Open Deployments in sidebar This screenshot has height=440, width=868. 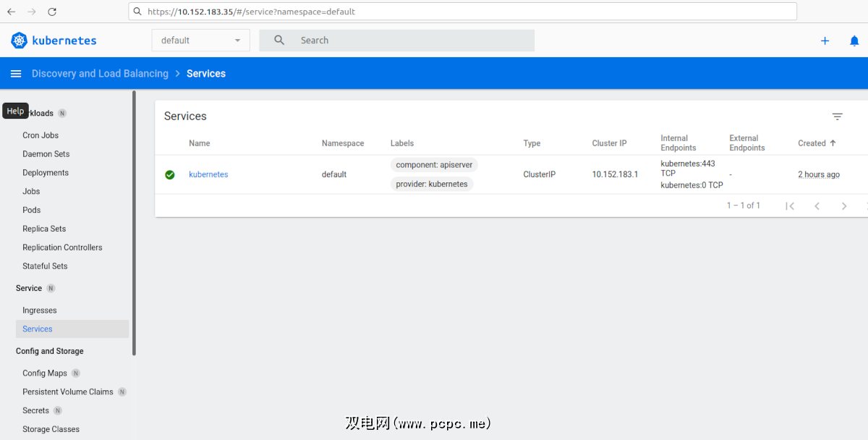[x=46, y=173]
